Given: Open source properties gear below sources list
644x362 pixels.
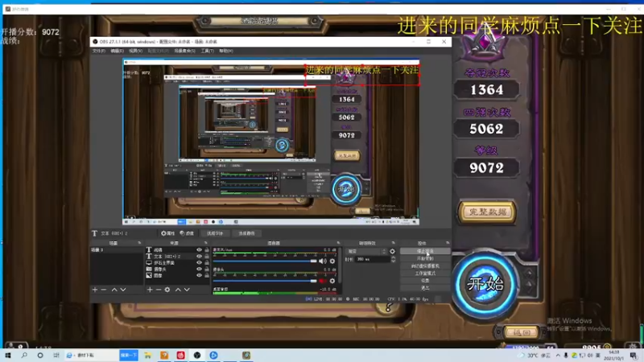Looking at the screenshot, I should coord(167,290).
